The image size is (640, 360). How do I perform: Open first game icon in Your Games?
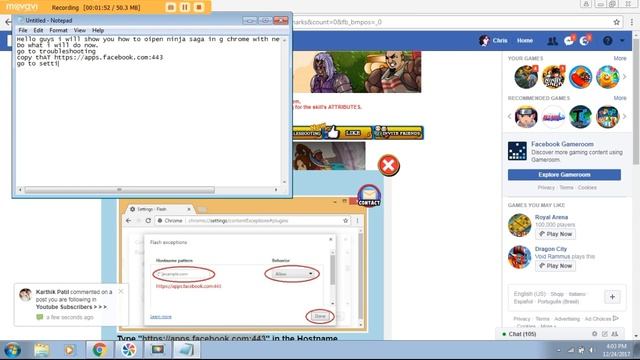point(526,77)
